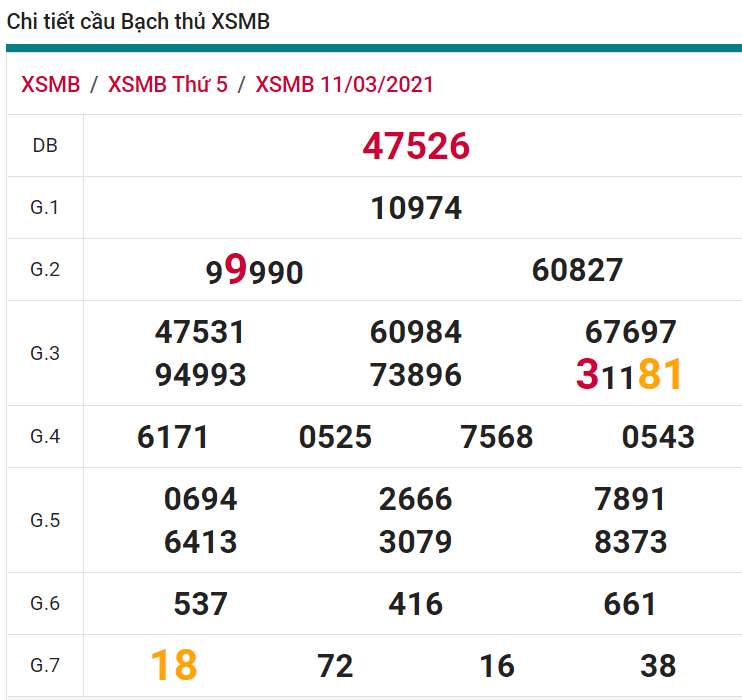This screenshot has width=742, height=700.
Task: Click the special prize number 47526
Action: 416,146
